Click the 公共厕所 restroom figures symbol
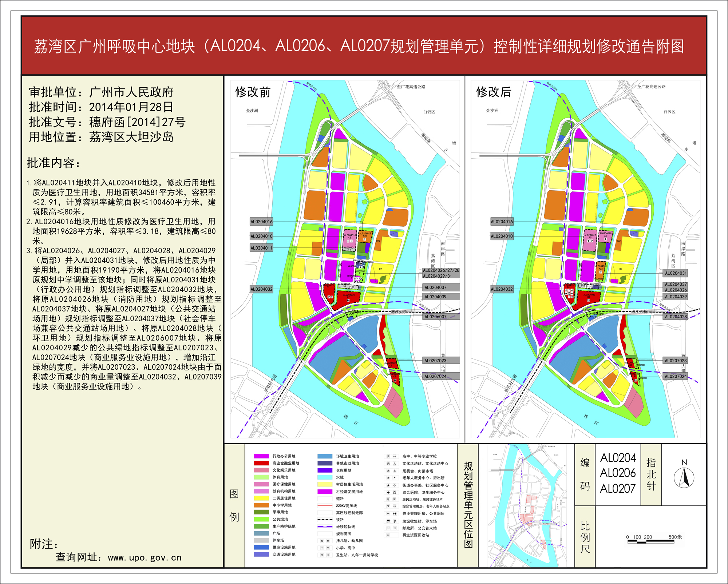Viewport: 728px width, 584px height. pos(395,513)
